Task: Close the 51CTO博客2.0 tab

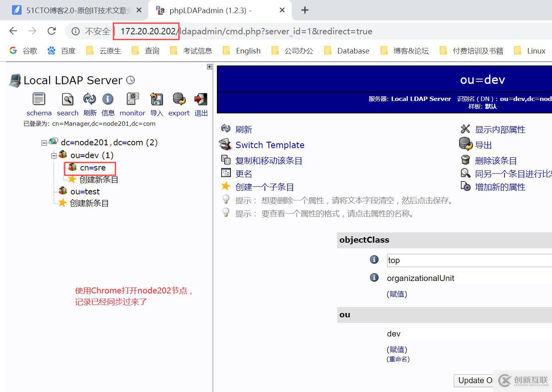Action: coord(139,10)
